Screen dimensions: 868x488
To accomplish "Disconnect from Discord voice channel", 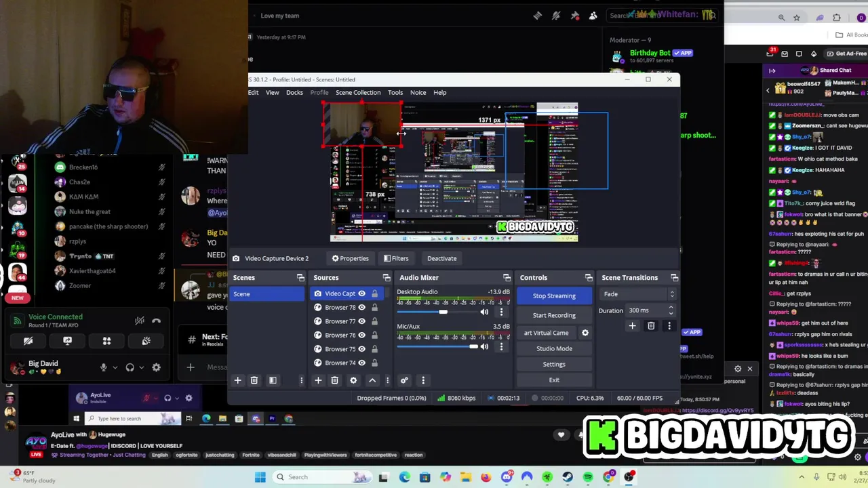I will tap(157, 321).
